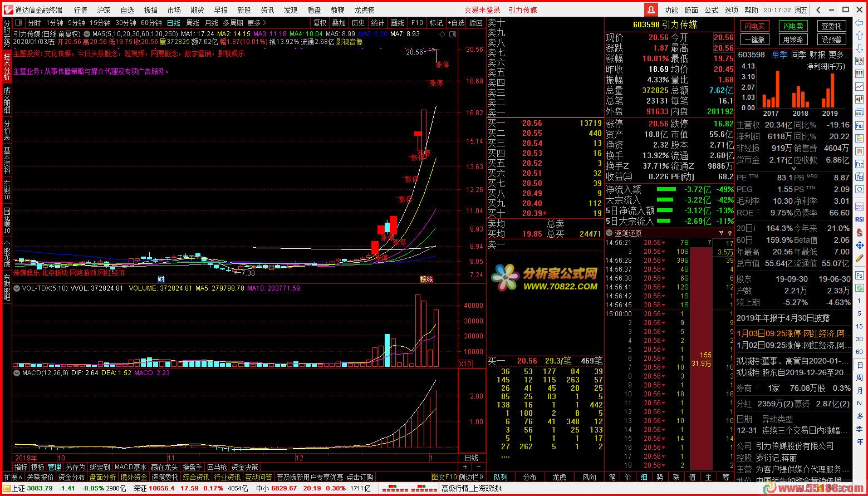
Task: Select the 单季 quarterly view
Action: pos(779,55)
